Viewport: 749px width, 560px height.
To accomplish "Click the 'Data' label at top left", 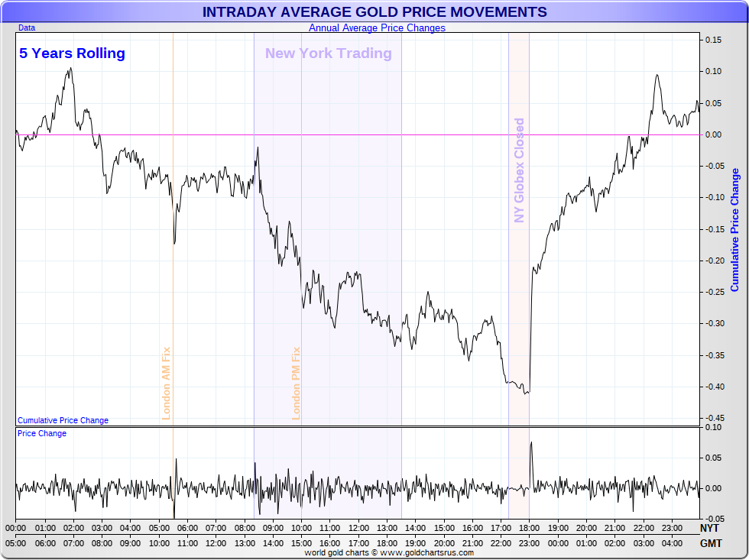I will [x=27, y=28].
